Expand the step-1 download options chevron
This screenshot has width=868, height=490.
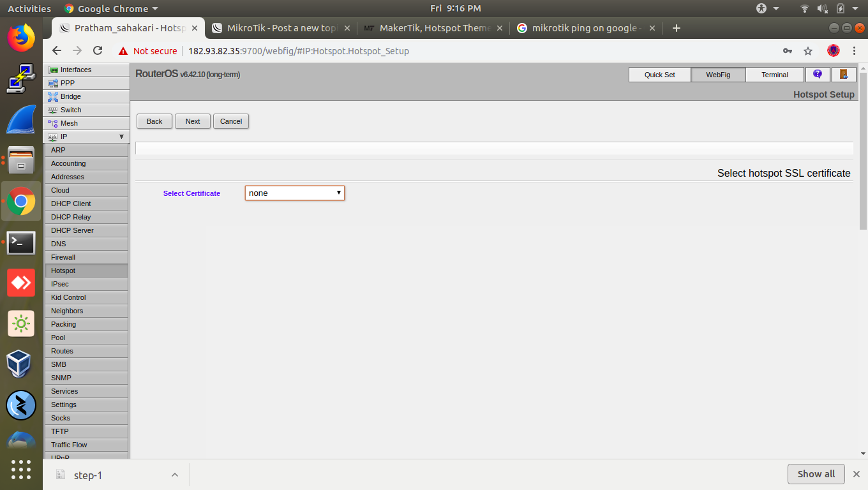click(174, 475)
